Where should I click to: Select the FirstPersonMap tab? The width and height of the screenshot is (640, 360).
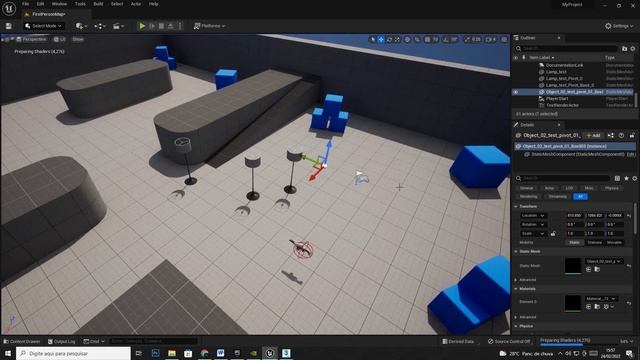coord(48,14)
